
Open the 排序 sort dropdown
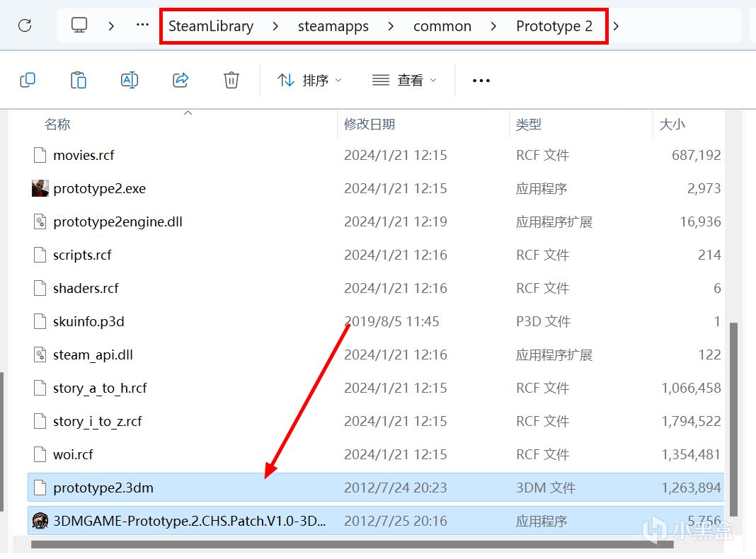(x=309, y=80)
